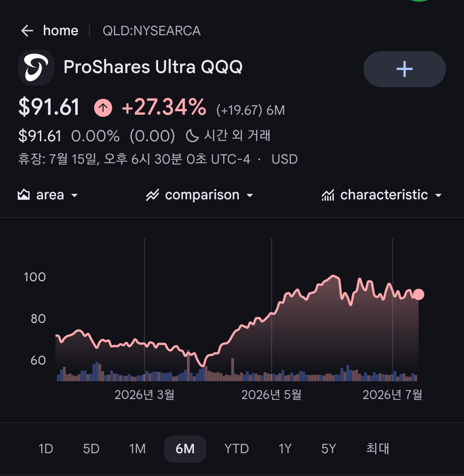Image resolution: width=464 pixels, height=476 pixels.
Task: Select the 1M time range
Action: point(137,449)
